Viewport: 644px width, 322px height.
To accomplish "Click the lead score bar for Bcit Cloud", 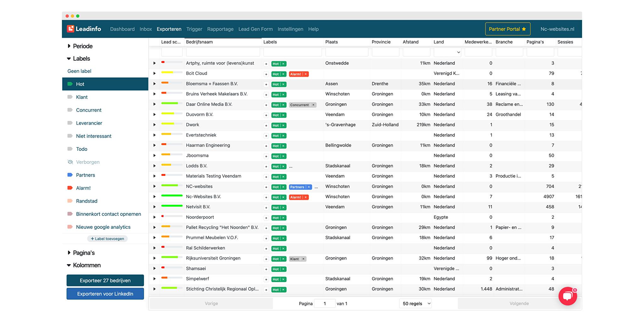I will pos(172,72).
